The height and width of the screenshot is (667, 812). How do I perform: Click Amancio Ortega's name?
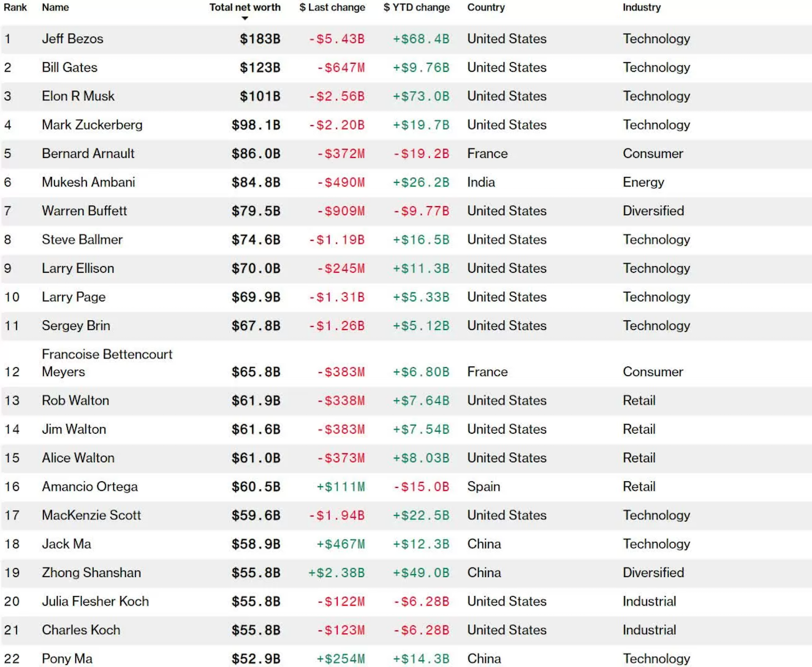click(x=90, y=486)
